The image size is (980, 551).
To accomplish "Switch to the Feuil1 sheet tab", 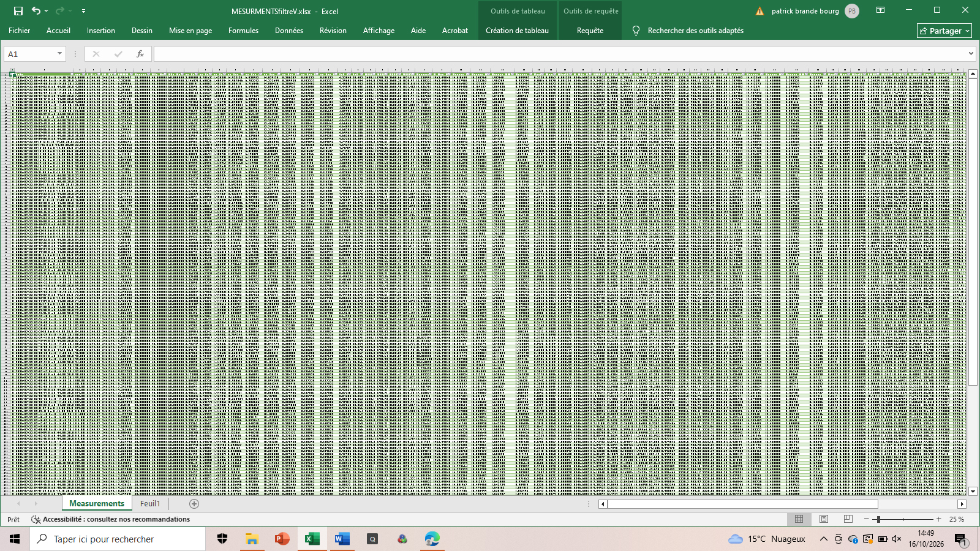I will [x=150, y=504].
